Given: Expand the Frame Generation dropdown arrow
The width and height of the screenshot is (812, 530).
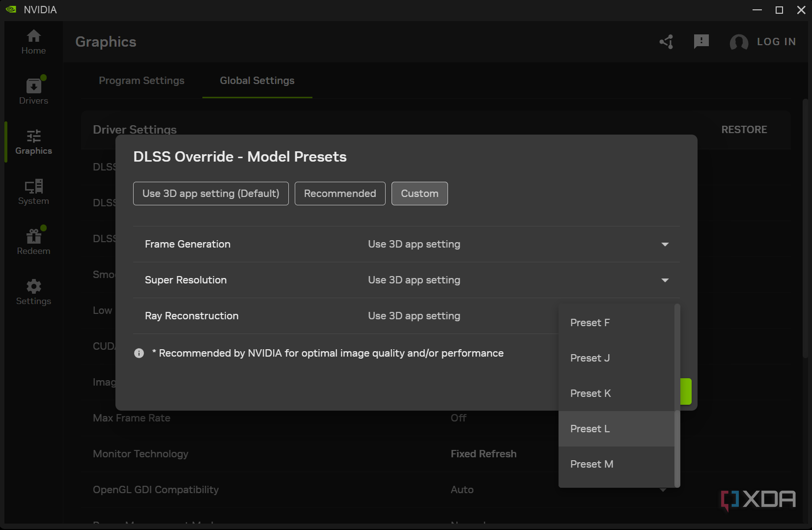Looking at the screenshot, I should click(665, 244).
